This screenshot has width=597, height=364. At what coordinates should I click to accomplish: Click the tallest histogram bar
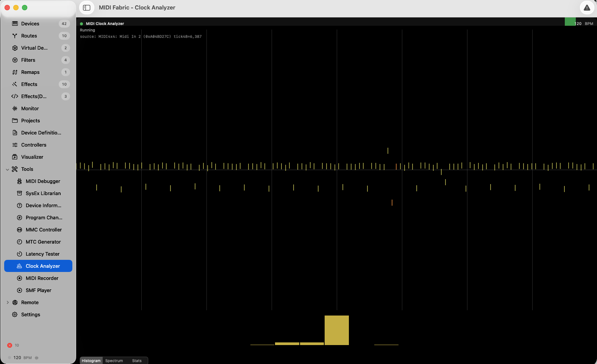337,330
